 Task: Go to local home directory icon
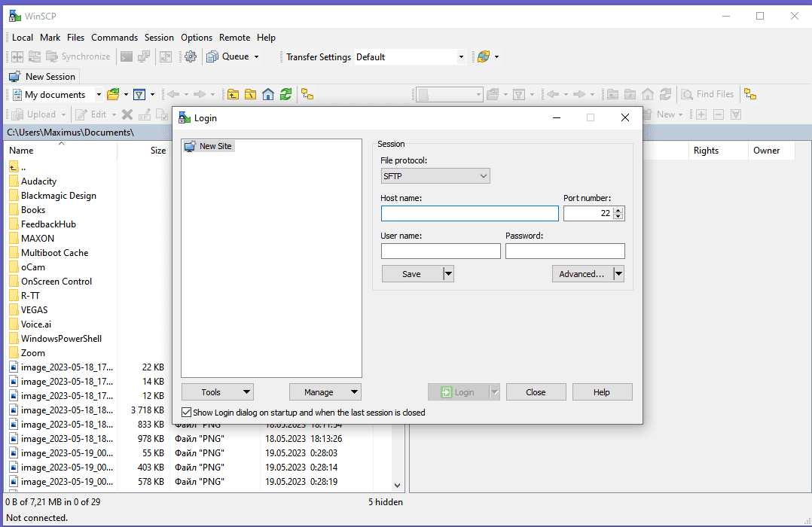(x=267, y=94)
